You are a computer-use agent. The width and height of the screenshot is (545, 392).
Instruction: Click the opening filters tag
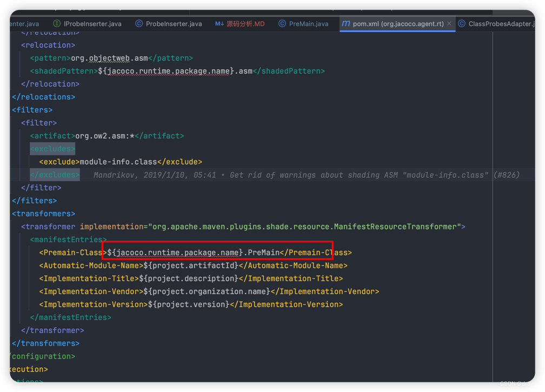click(32, 110)
